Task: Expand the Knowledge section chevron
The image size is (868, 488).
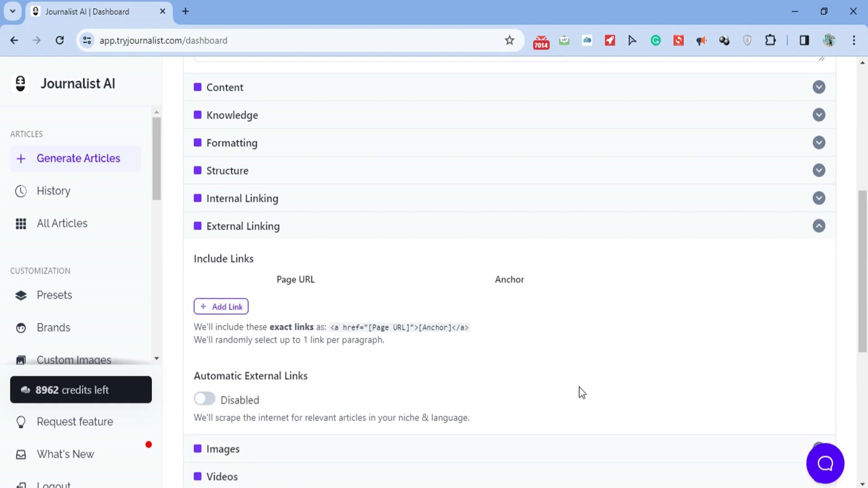Action: 819,115
